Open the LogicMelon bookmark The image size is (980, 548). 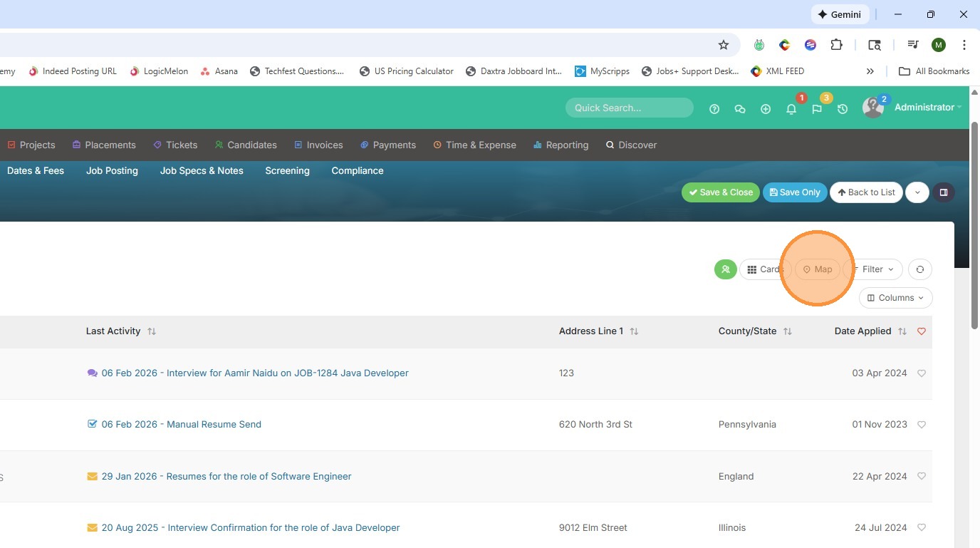point(159,71)
